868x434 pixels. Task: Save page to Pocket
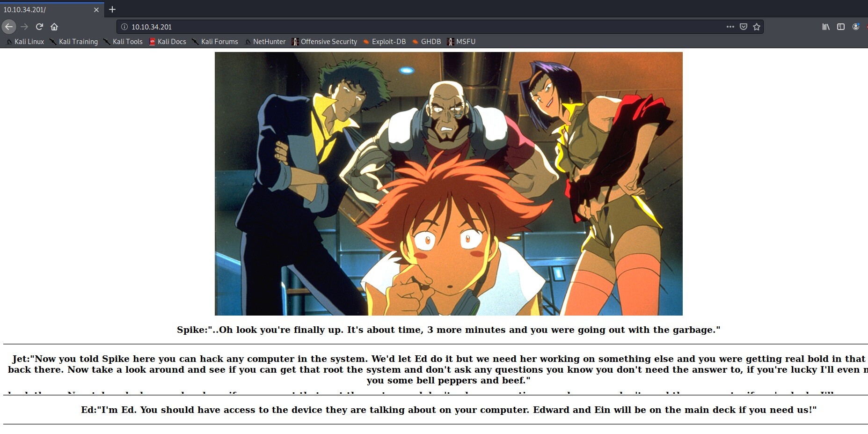tap(743, 27)
